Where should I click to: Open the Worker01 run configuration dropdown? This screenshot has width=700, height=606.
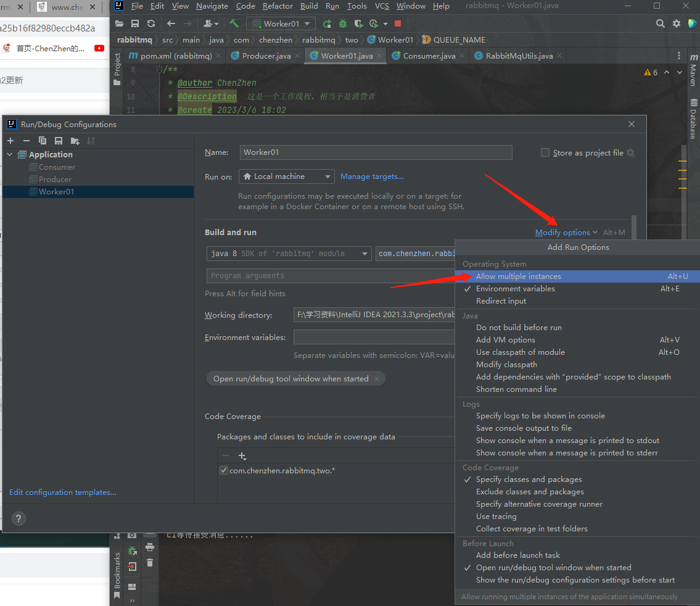[x=281, y=23]
